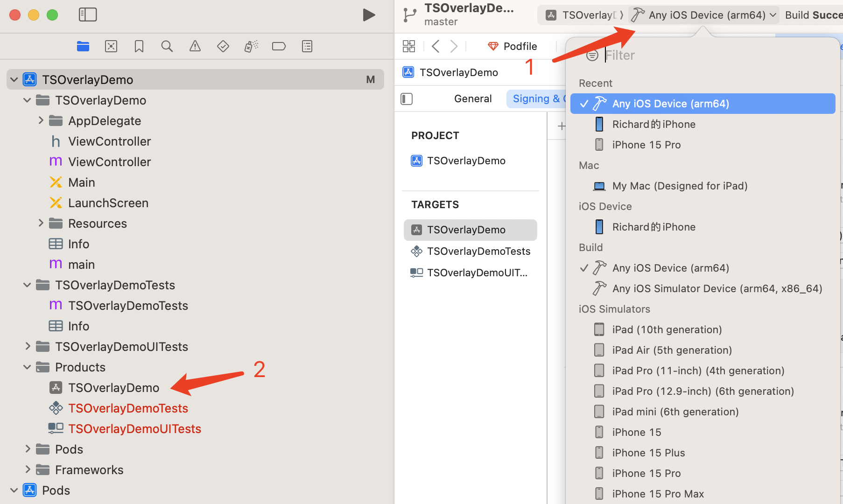The image size is (843, 504).
Task: Expand the Frameworks folder
Action: [27, 470]
